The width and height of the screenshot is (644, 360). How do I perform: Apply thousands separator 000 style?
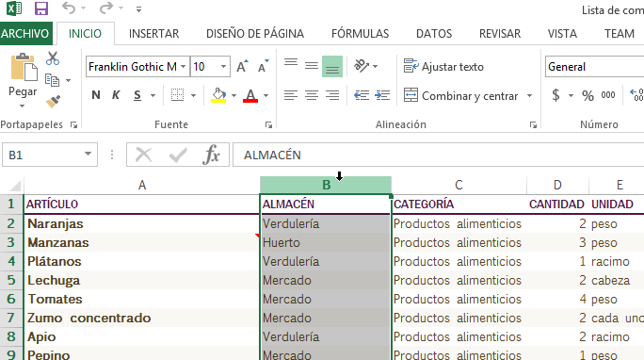click(x=608, y=95)
